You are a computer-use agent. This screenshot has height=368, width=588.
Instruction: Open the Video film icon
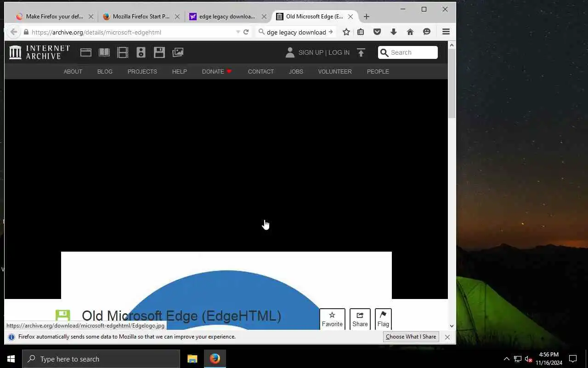[x=123, y=52]
